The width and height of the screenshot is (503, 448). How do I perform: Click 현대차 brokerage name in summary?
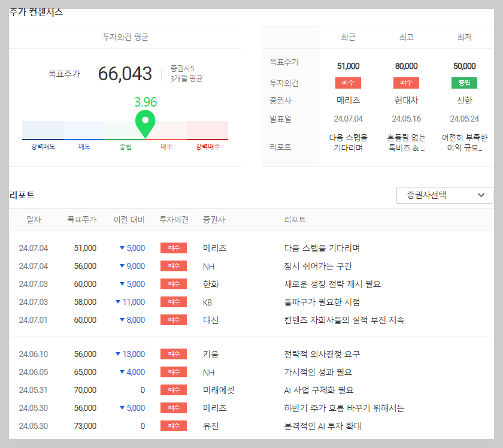point(406,101)
